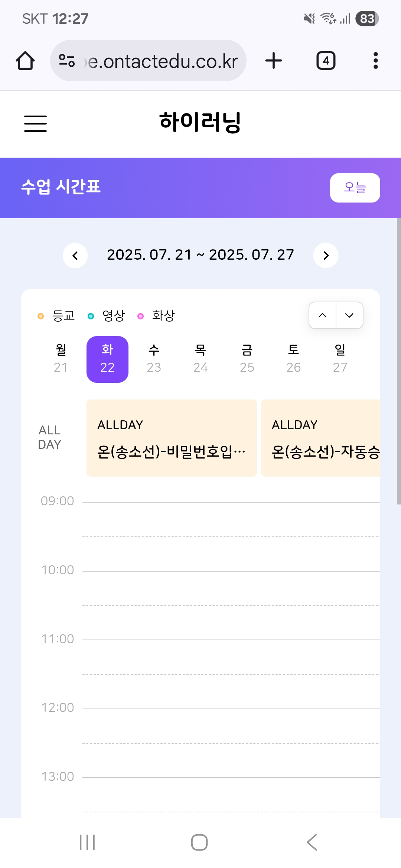Click the 오늘 button

click(355, 188)
